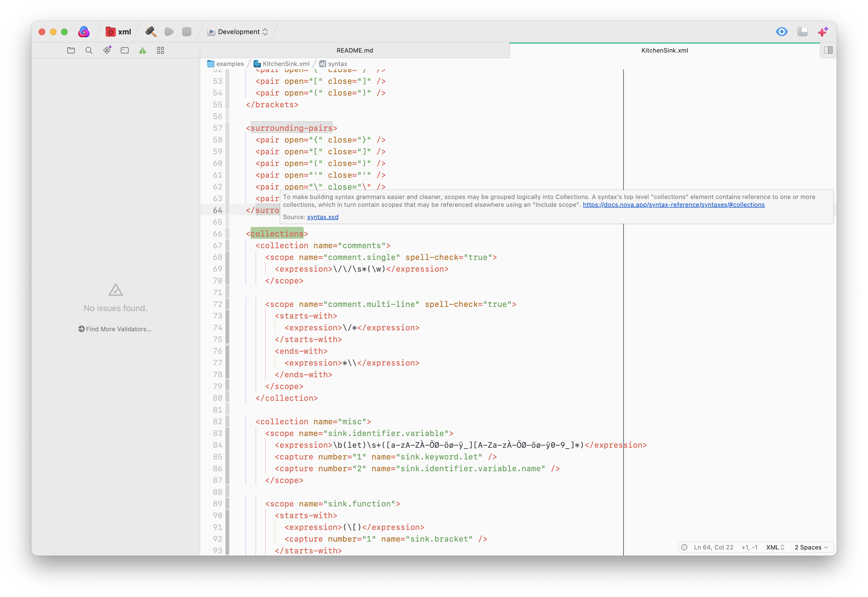868x597 pixels.
Task: Open the Git source control icon
Action: click(x=107, y=50)
